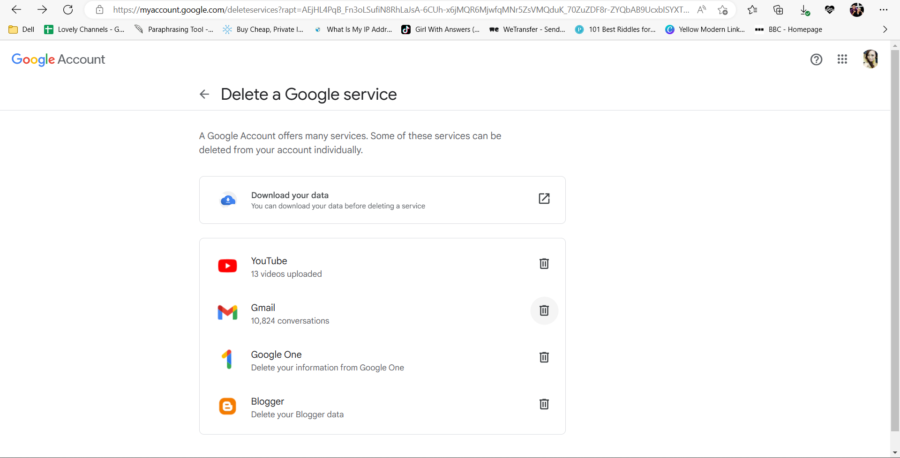
Task: Click '10,824 conversations' text
Action: (290, 321)
